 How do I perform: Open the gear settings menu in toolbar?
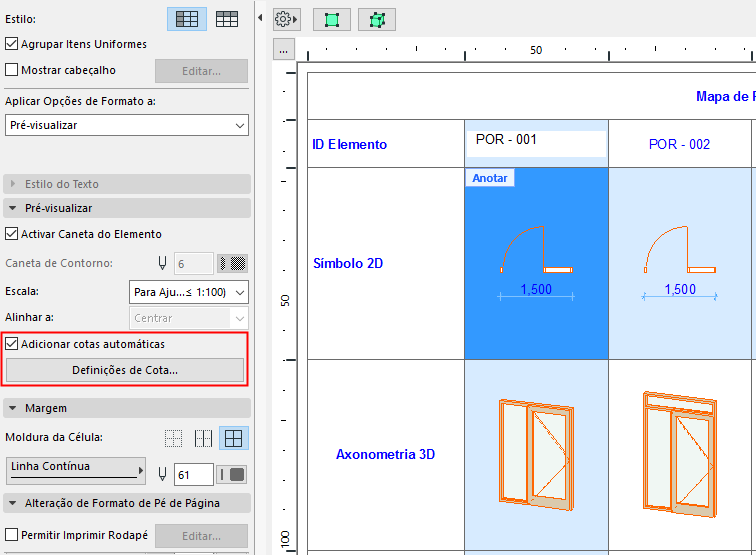coord(286,20)
